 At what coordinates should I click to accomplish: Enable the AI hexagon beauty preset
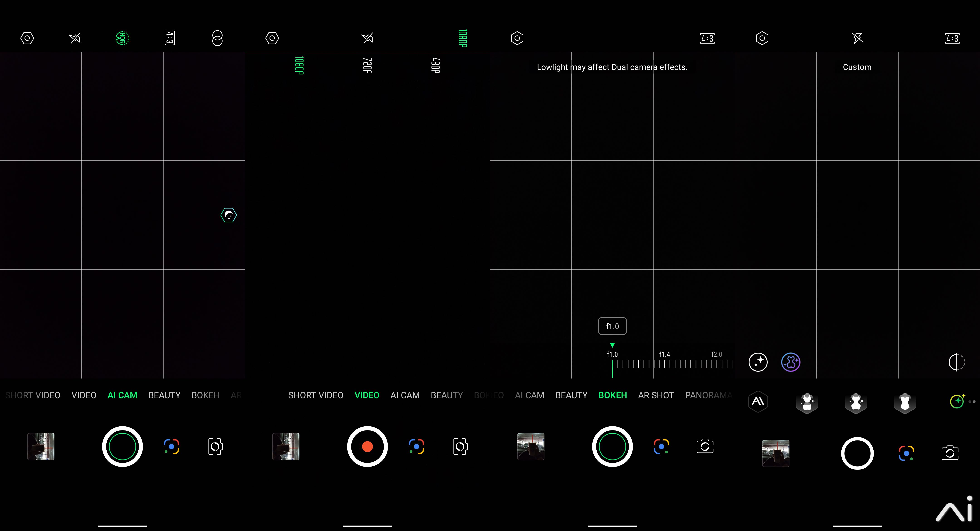tap(758, 402)
